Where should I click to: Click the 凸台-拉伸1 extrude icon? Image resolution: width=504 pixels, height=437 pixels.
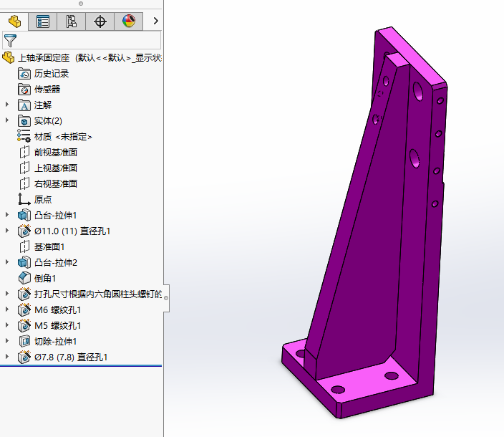click(x=24, y=215)
